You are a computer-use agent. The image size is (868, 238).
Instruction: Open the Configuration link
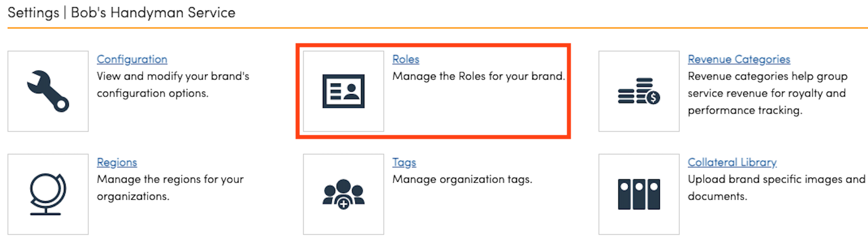pos(132,59)
